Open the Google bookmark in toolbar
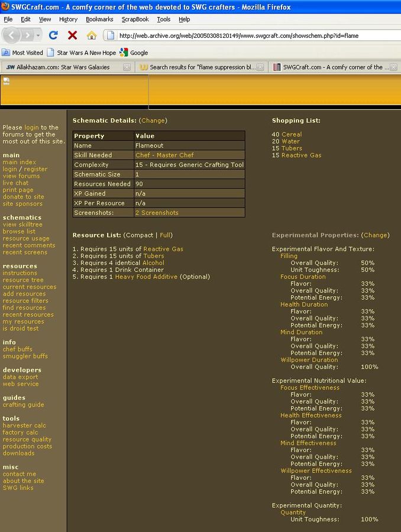The height and width of the screenshot is (532, 401). click(134, 53)
